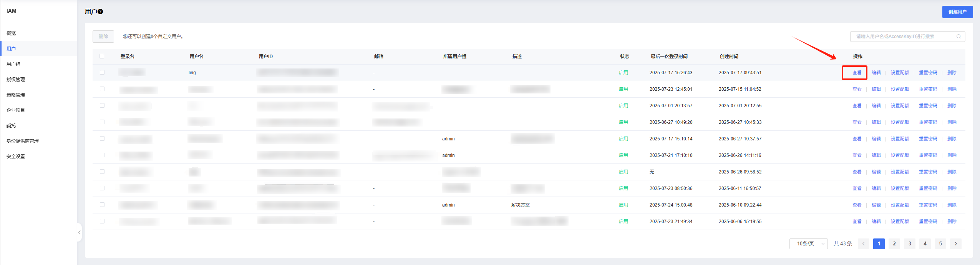Click 查看 for the ling user row

857,73
